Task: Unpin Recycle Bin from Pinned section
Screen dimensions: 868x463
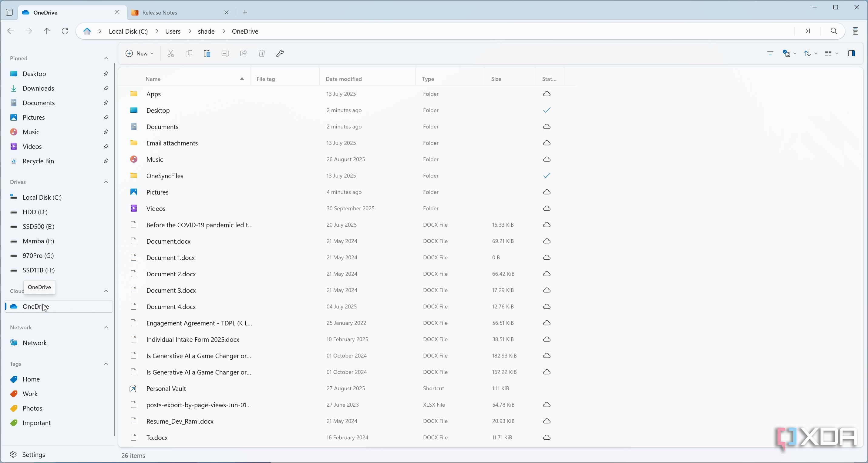Action: coord(106,161)
